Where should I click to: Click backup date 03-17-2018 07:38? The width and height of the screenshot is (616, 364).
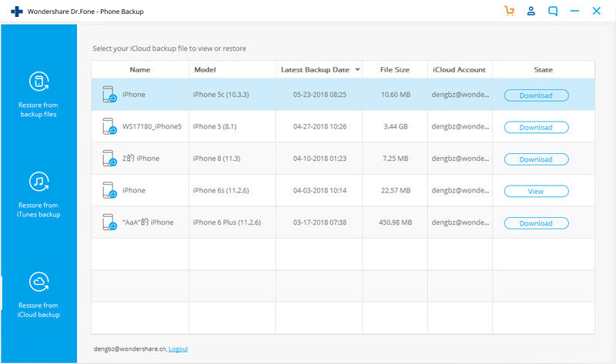click(x=320, y=222)
